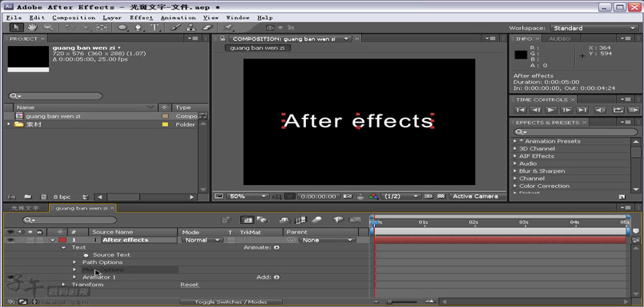Image resolution: width=644 pixels, height=307 pixels.
Task: Collapse the Text property group
Action: 63,248
